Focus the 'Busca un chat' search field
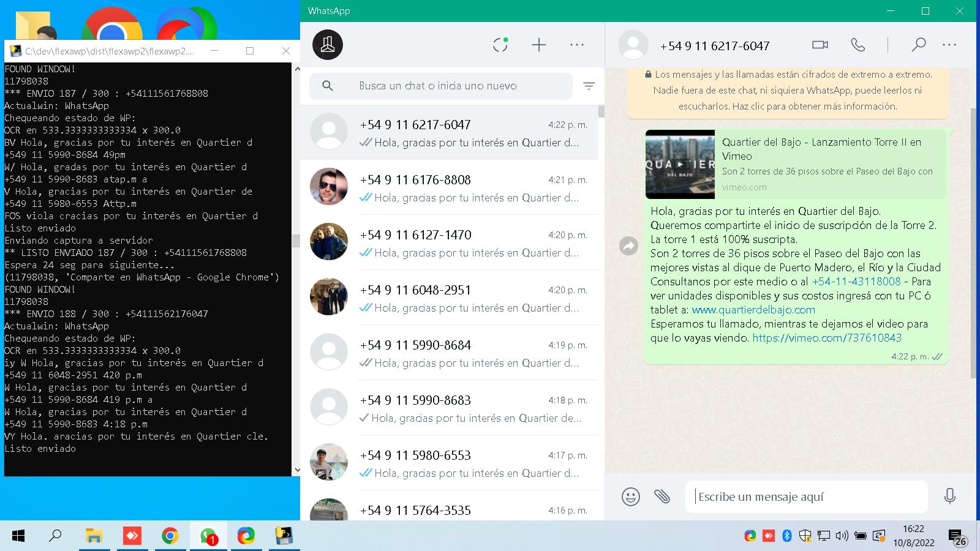980x551 pixels. tap(441, 86)
